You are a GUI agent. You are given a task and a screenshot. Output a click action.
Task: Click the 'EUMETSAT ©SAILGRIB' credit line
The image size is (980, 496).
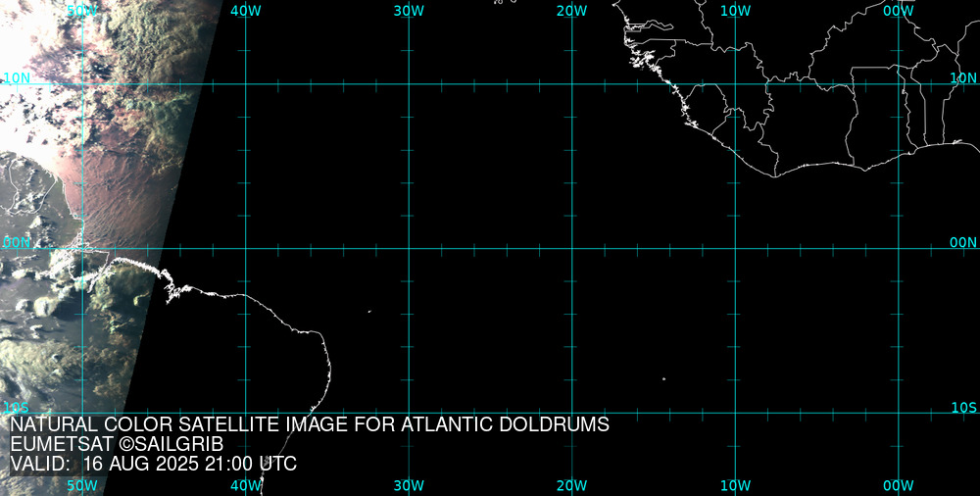[x=117, y=444]
